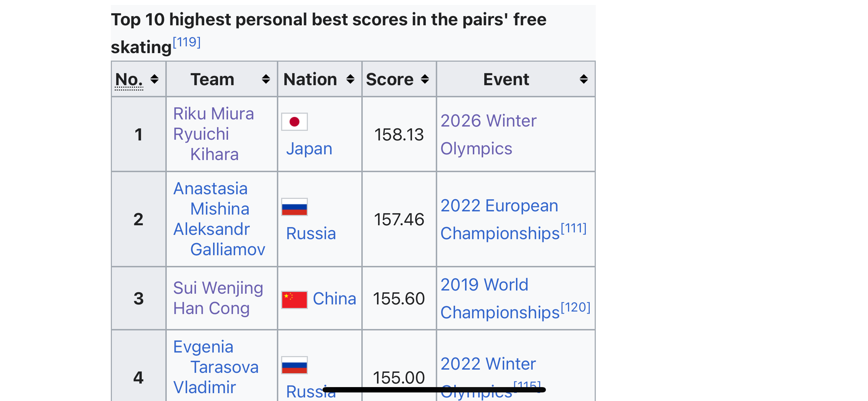This screenshot has width=868, height=401.
Task: Click the China flag icon
Action: (294, 299)
